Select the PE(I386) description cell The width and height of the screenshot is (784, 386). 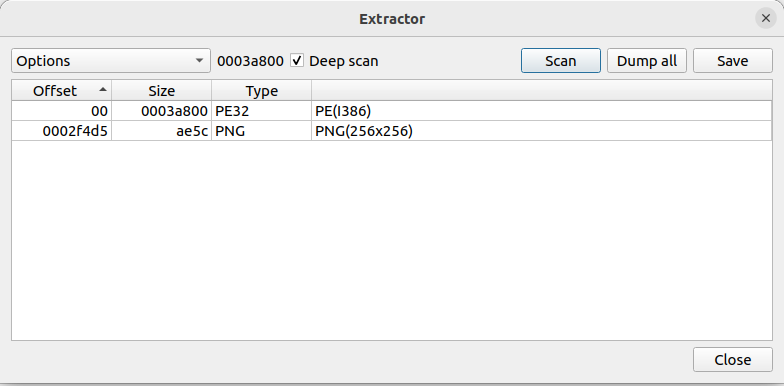(542, 111)
